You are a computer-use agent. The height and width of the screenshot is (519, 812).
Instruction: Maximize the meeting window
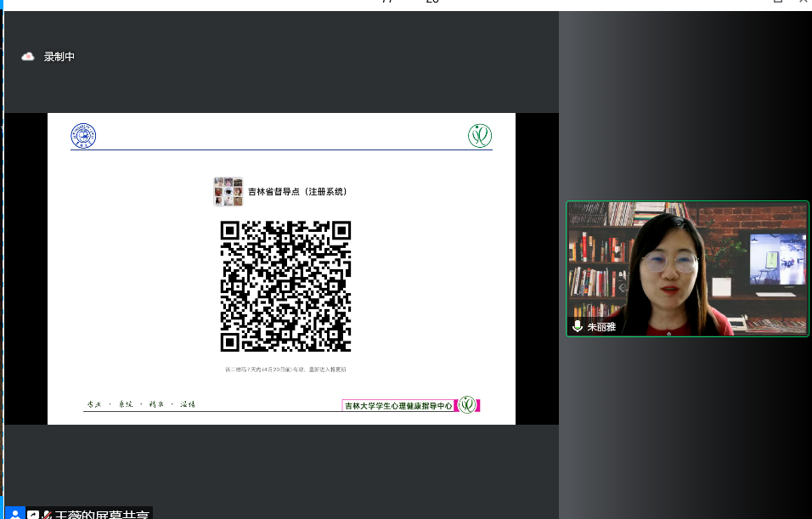(x=777, y=3)
